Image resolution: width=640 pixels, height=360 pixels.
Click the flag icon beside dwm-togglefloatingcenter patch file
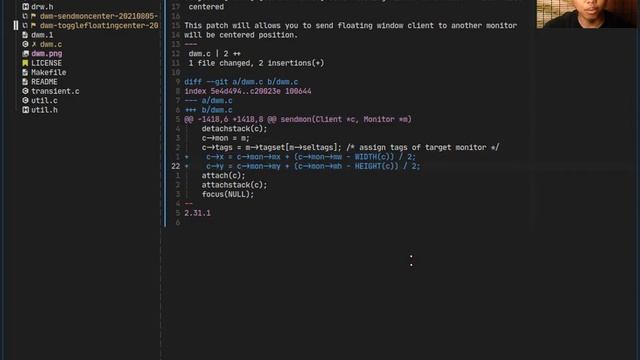click(34, 25)
